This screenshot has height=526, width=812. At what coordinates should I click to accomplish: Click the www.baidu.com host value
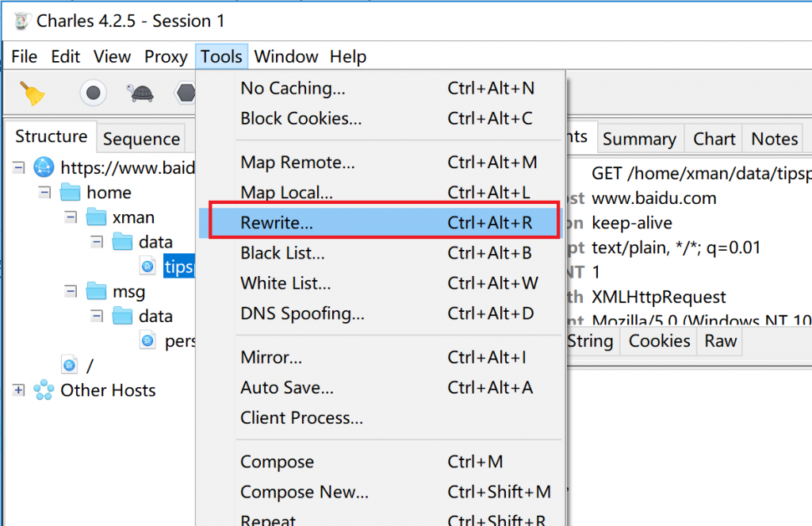coord(654,198)
